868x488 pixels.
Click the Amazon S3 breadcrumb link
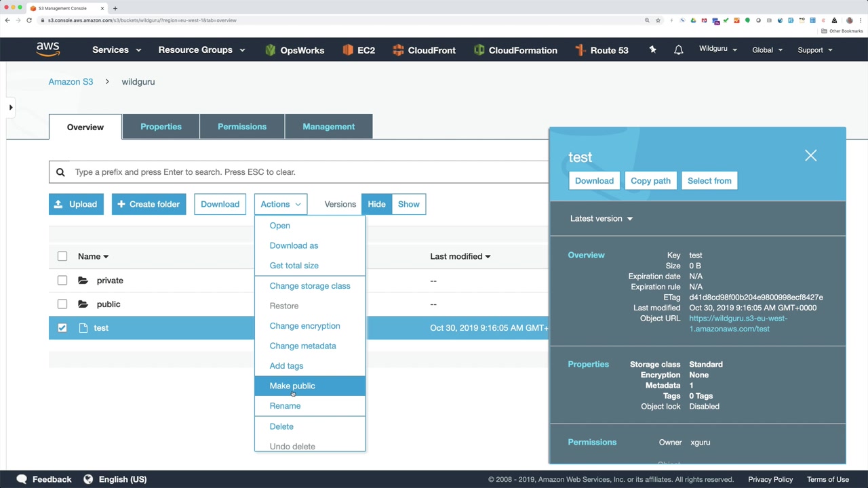71,82
